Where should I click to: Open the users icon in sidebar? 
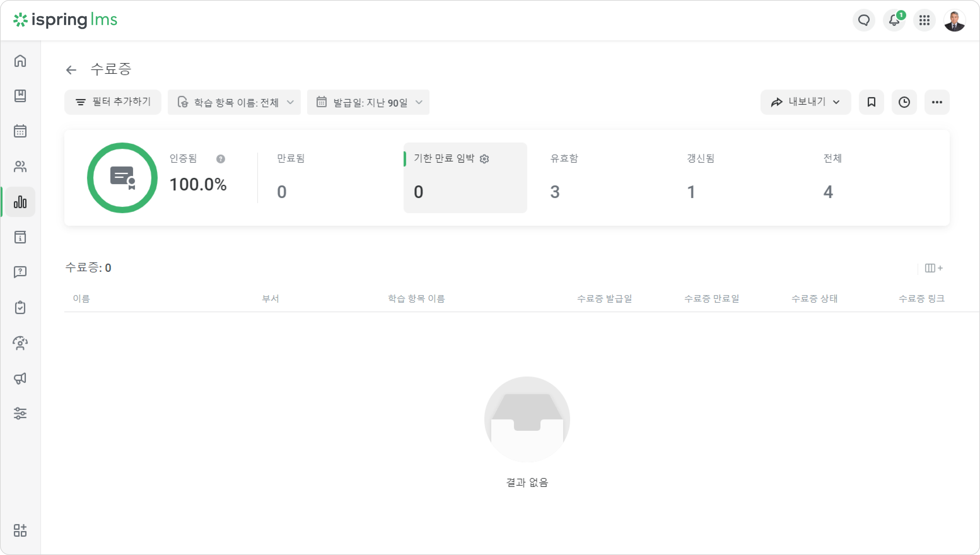20,166
